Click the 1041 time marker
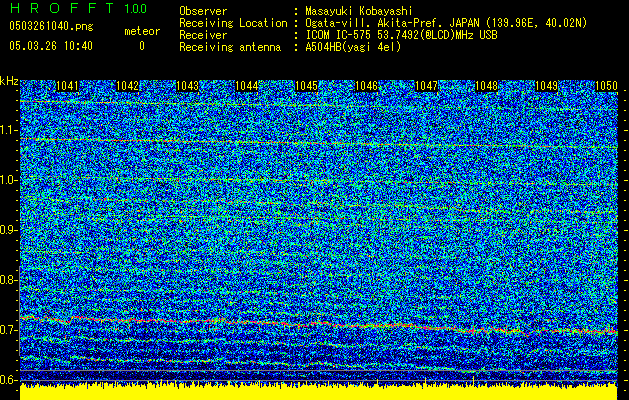629x400 pixels. click(67, 86)
